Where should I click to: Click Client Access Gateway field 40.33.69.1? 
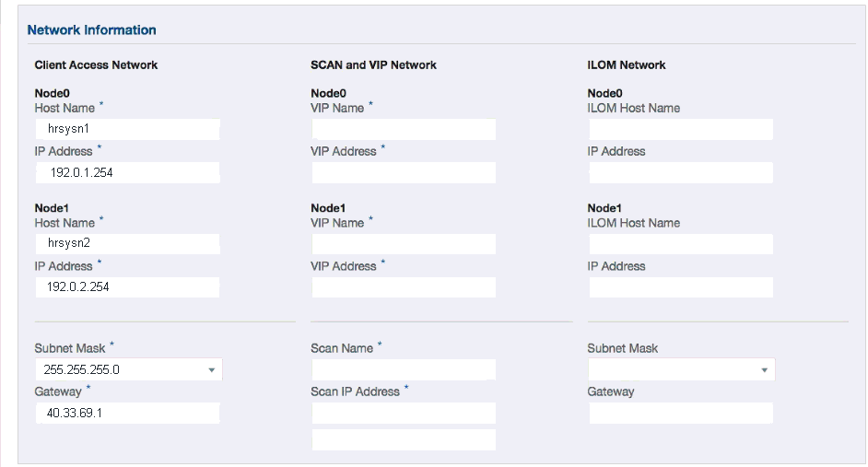point(127,414)
